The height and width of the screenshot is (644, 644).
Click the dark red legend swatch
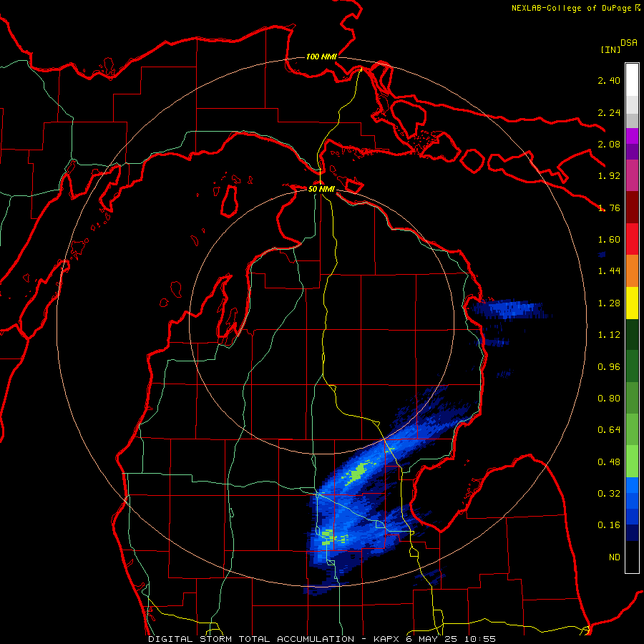(x=632, y=208)
